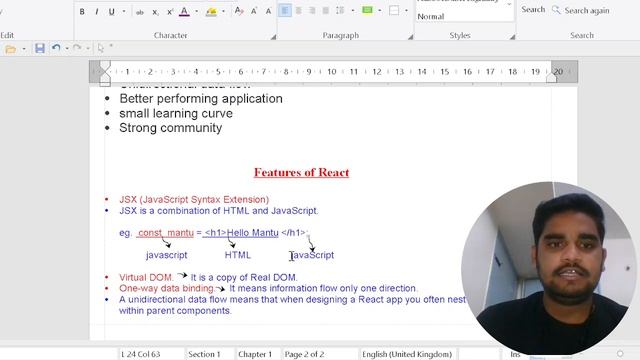This screenshot has width=640, height=360.
Task: Click the 'Strong community' bullet line
Action: click(171, 128)
